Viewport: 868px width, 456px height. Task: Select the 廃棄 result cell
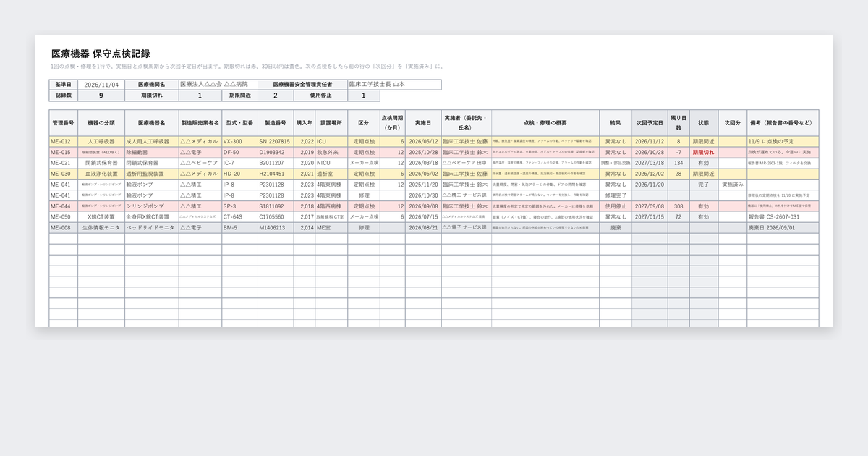pos(616,227)
